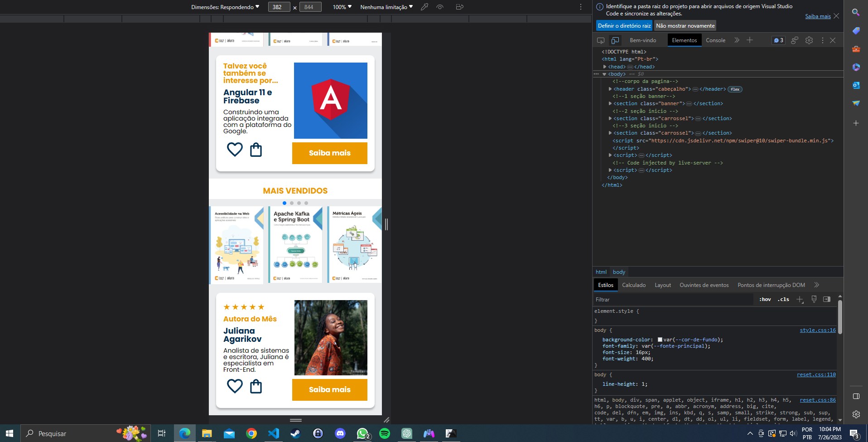Open style.css:16 source link
The width and height of the screenshot is (868, 442).
(818, 330)
